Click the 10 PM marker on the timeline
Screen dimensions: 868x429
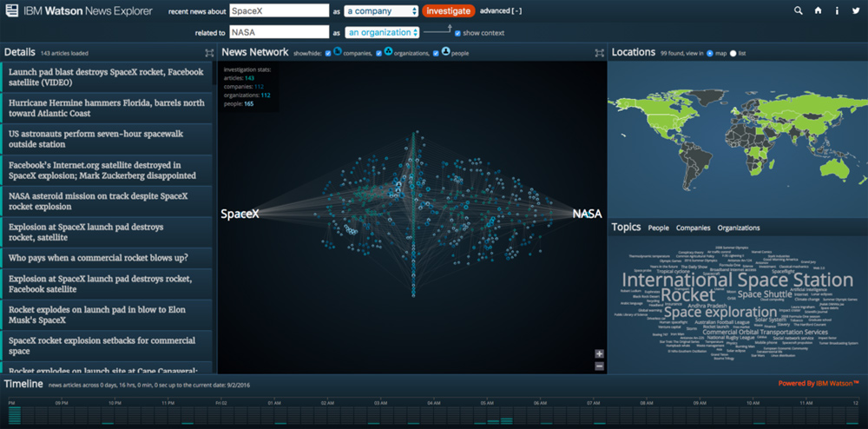(115, 404)
